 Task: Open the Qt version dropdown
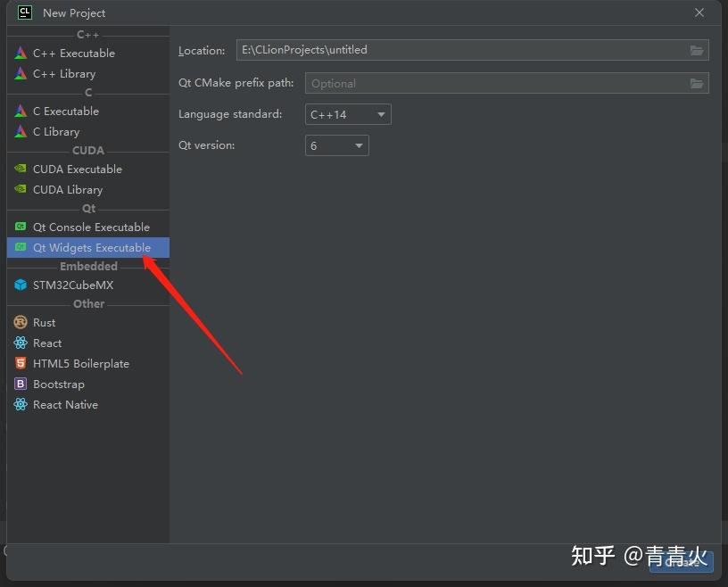(x=337, y=145)
